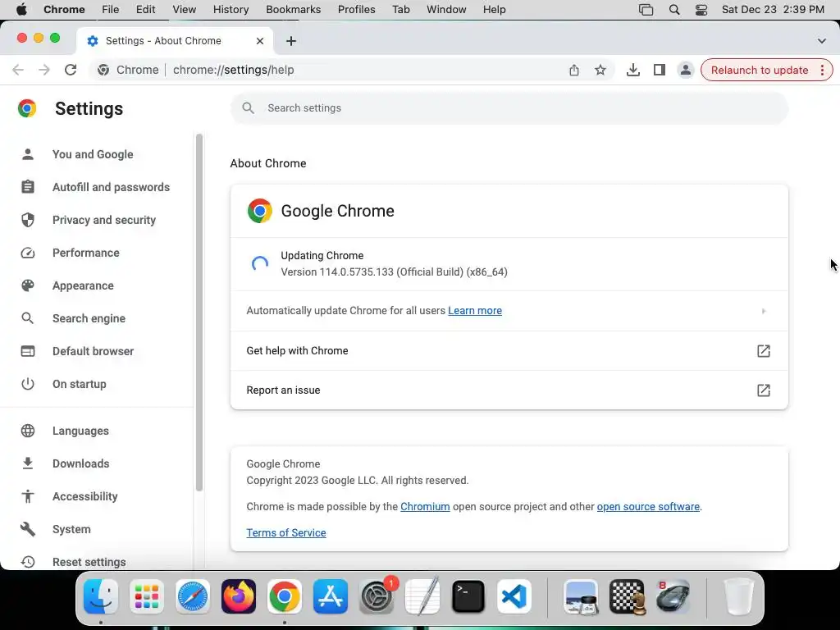Click the share page icon
The image size is (840, 630).
[573, 70]
